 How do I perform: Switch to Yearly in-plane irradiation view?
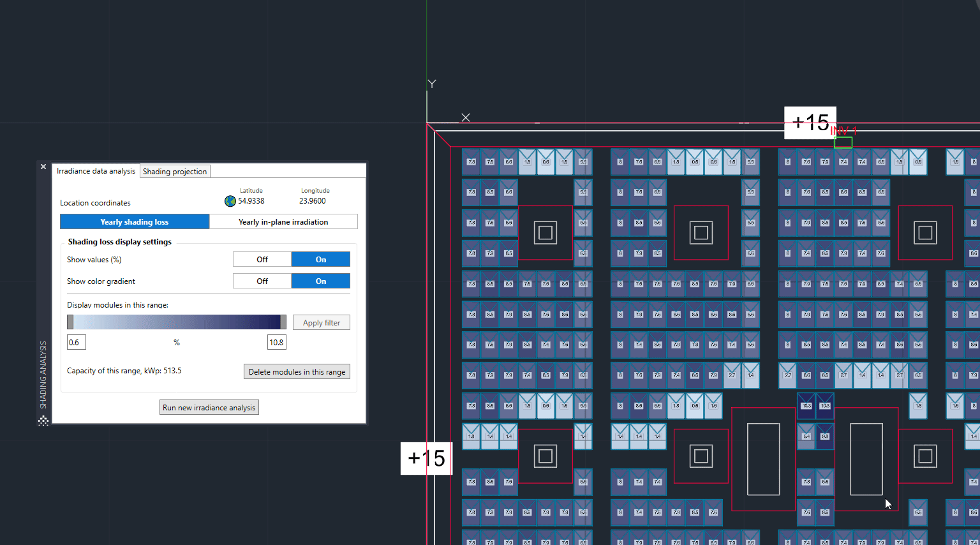point(283,221)
